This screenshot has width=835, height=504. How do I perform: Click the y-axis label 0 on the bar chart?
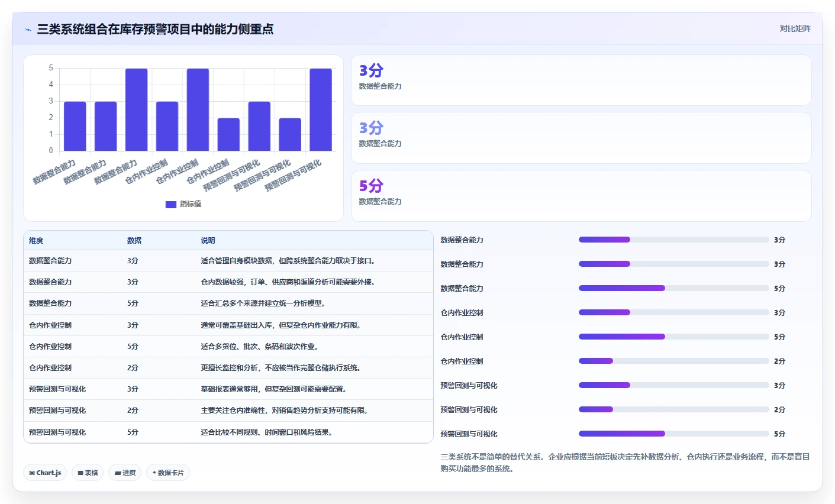click(51, 151)
